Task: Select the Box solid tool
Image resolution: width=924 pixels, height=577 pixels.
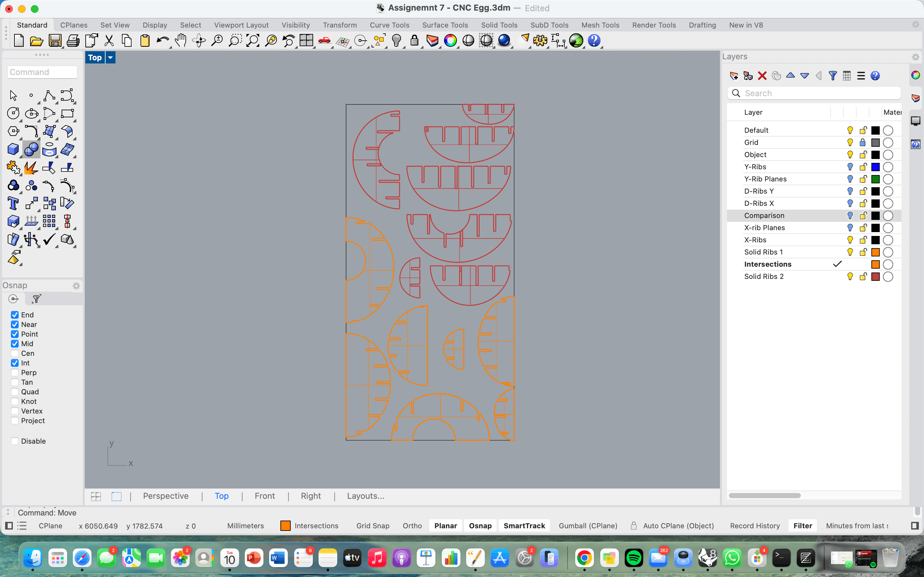Action: [x=13, y=149]
